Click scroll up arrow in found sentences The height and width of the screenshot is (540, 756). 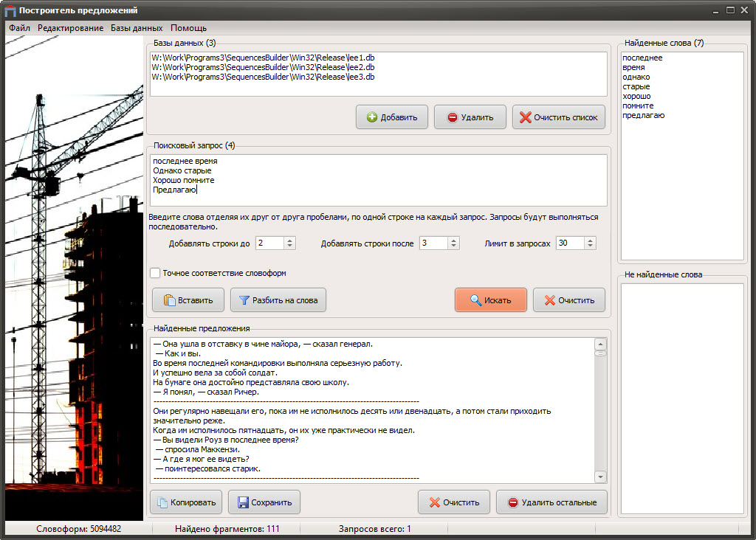pyautogui.click(x=600, y=344)
